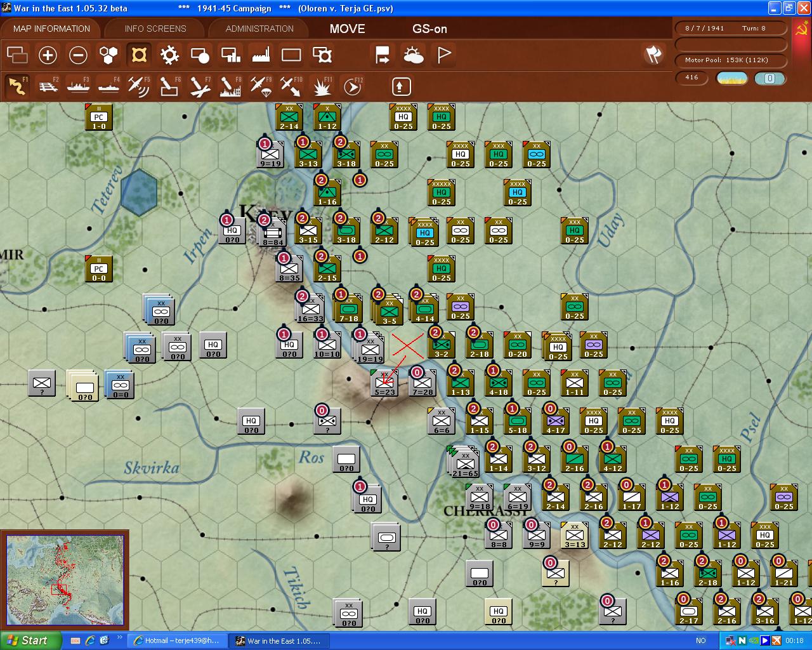Click the rectangle-with-bar-chart toolbar icon
The image size is (812, 650).
(x=230, y=55)
